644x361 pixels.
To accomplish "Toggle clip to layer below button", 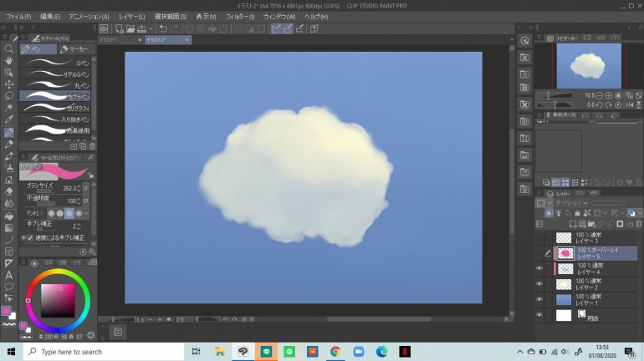I will (549, 213).
